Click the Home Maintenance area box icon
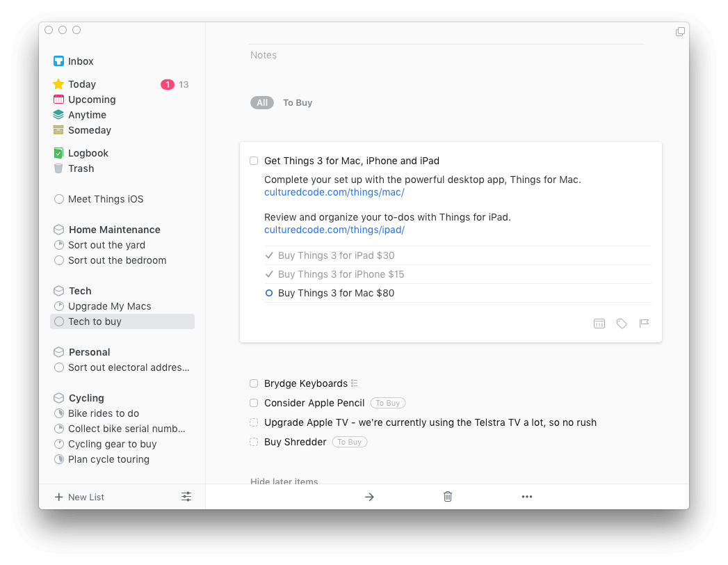This screenshot has height=565, width=728. point(58,230)
